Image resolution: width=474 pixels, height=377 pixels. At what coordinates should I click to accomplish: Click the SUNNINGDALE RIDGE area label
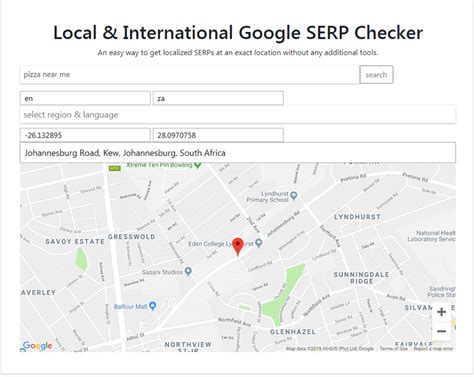(361, 278)
